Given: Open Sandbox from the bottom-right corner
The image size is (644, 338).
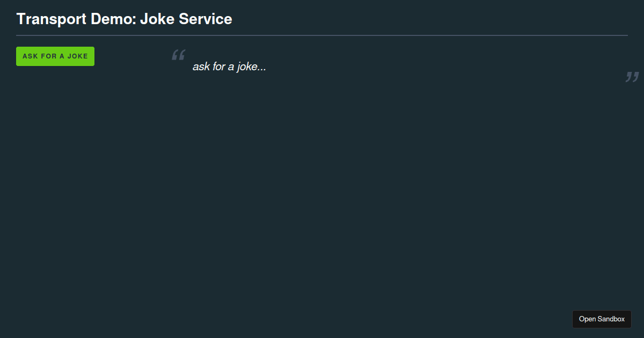Looking at the screenshot, I should tap(602, 319).
